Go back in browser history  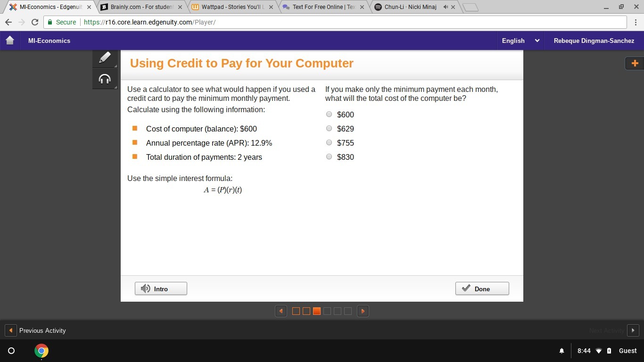coord(8,22)
